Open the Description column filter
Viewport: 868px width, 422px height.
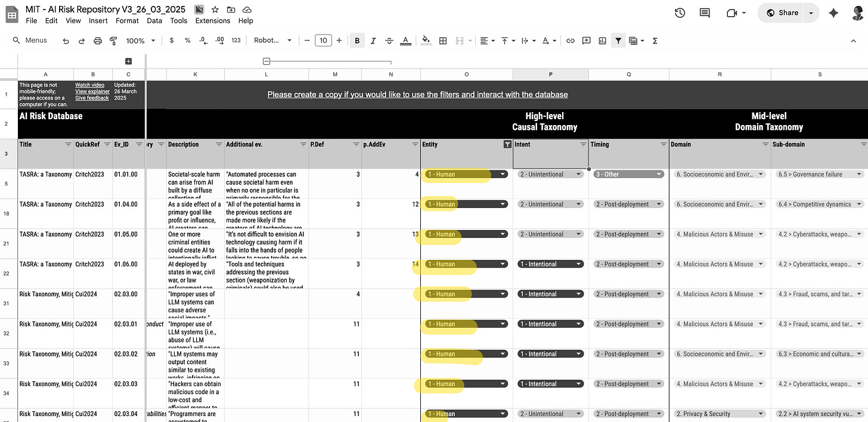pos(219,144)
